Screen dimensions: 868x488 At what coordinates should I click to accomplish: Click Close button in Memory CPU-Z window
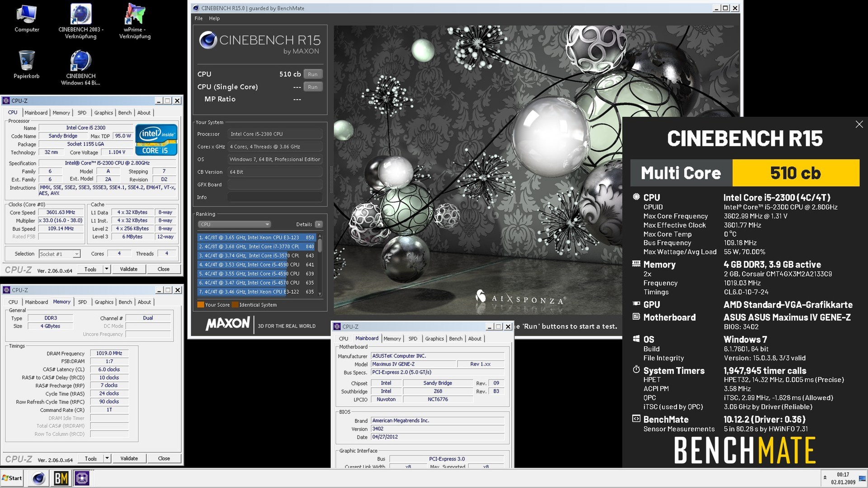coord(164,458)
